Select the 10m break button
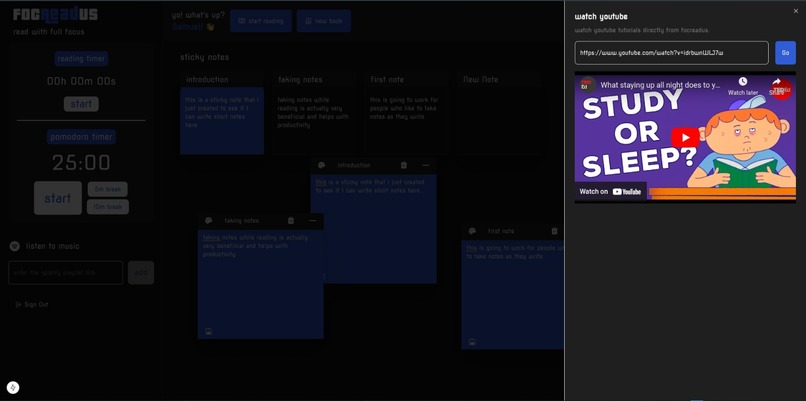Screen dimensions: 806x401 [107, 207]
